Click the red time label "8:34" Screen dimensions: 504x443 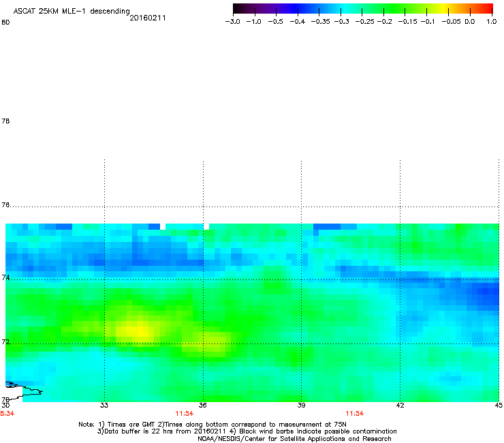[7, 414]
